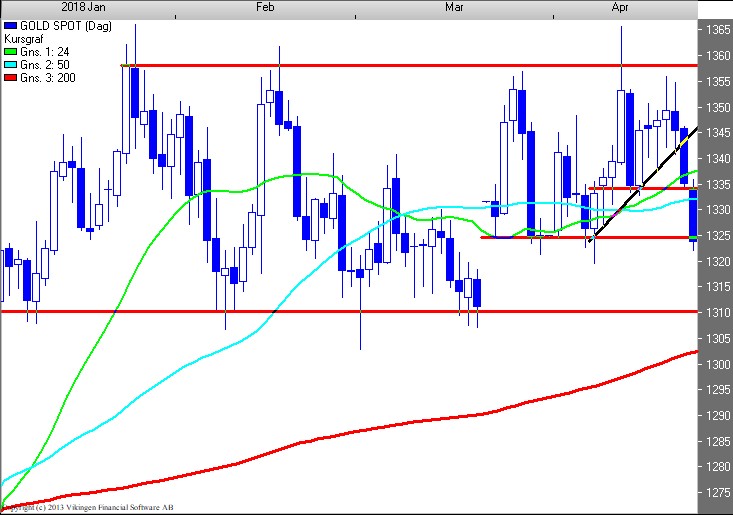
Task: Click the Gns. 3: 200 legend text
Action: pyautogui.click(x=48, y=78)
